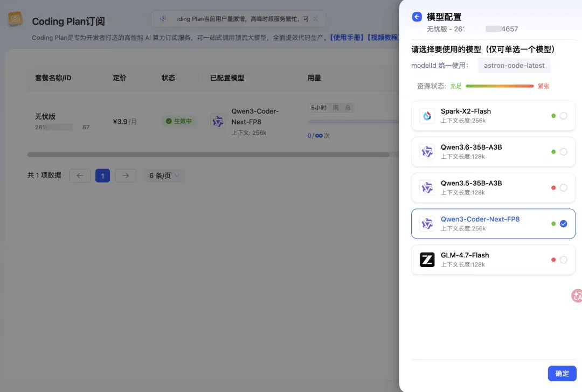Click the checked Qwen3-Coder-Next-FP8 radio button

point(564,223)
